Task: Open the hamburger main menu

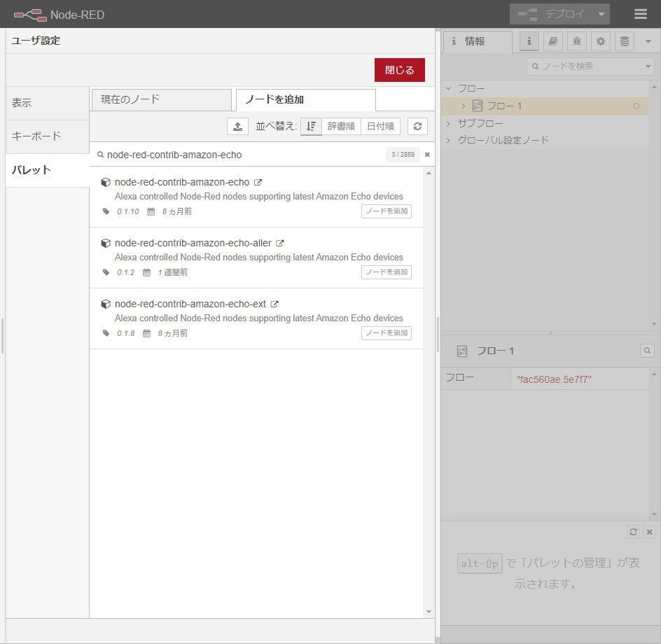Action: point(640,14)
